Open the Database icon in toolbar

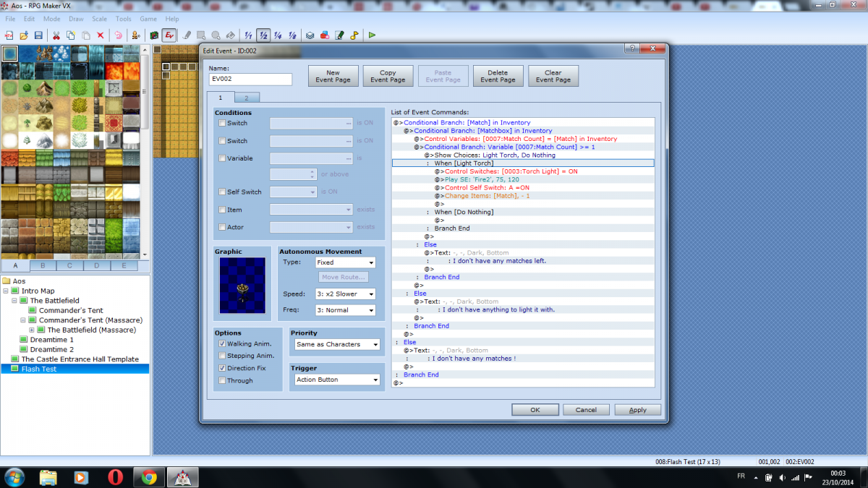[310, 35]
